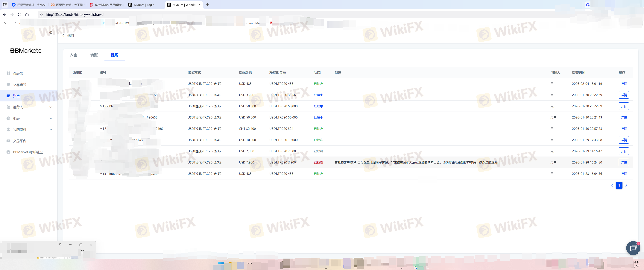This screenshot has height=270, width=644.
Task: Click the browser home icon
Action: (x=27, y=14)
